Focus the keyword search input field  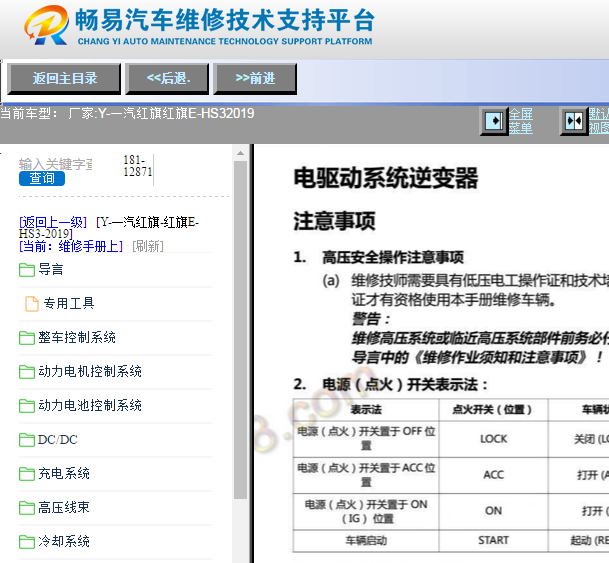[56, 164]
